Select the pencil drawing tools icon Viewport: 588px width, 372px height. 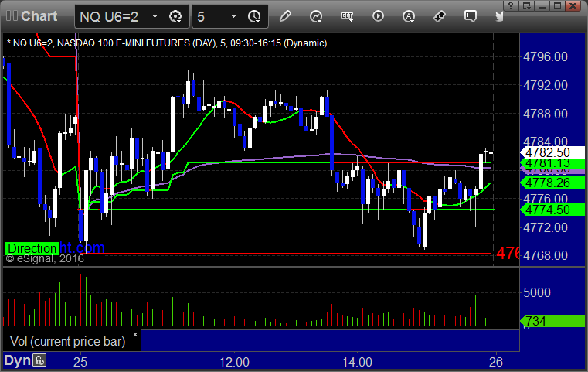285,16
